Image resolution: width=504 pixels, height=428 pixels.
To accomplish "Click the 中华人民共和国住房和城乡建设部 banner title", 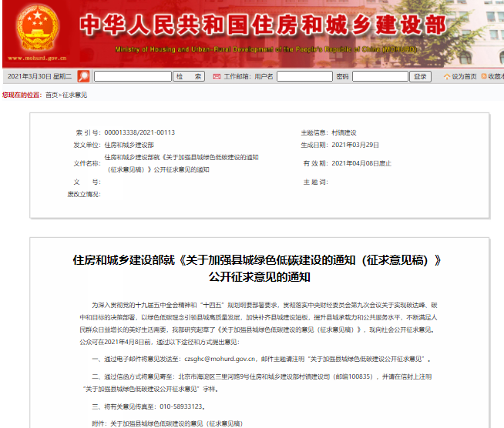I will tap(264, 25).
